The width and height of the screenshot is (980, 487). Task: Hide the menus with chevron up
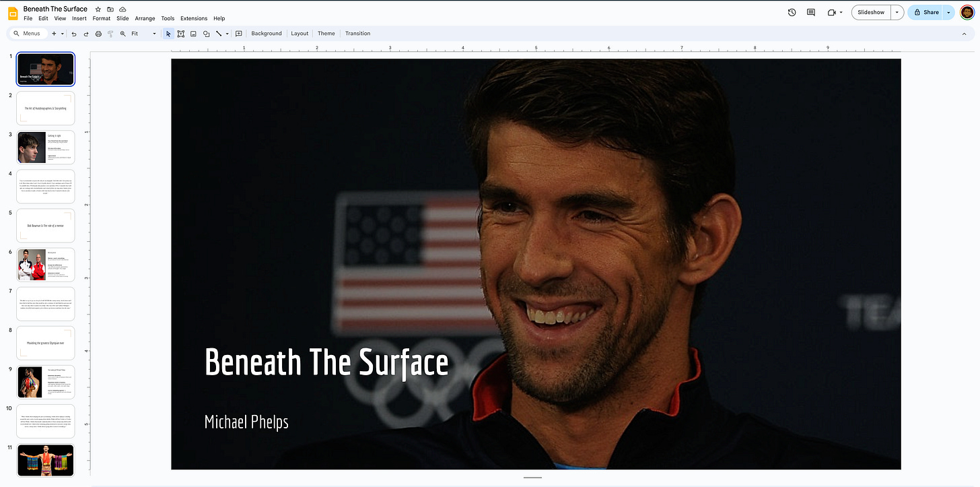click(x=964, y=34)
